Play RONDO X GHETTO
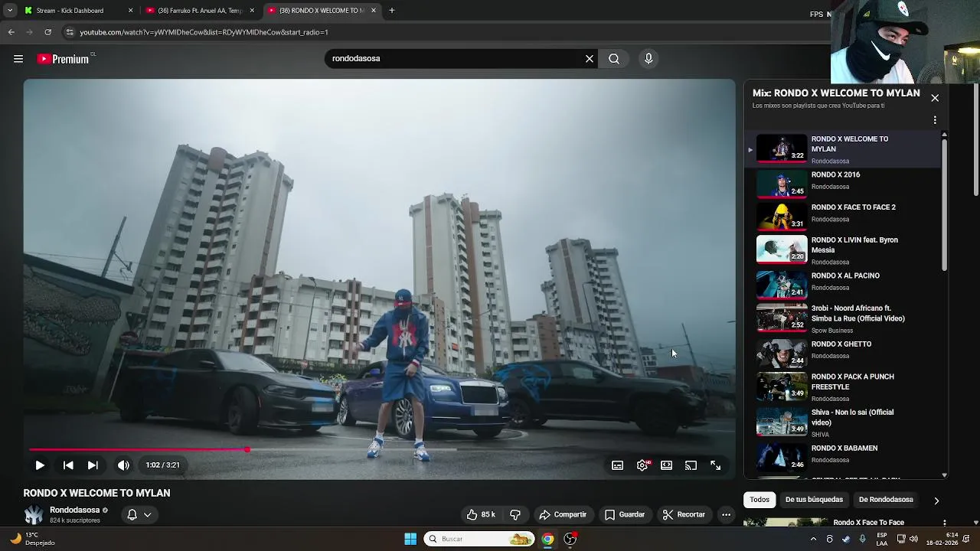This screenshot has height=551, width=980. pyautogui.click(x=842, y=352)
